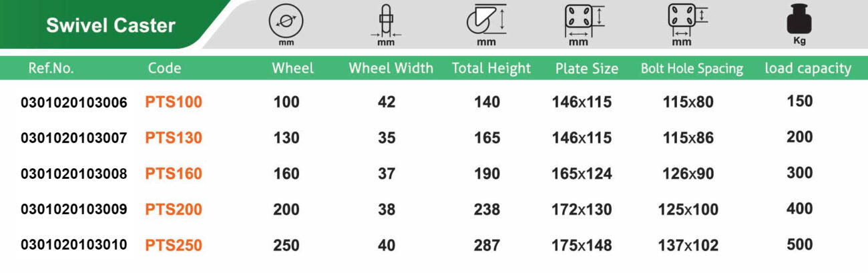Click the Code column header
The width and height of the screenshot is (868, 273).
[164, 68]
